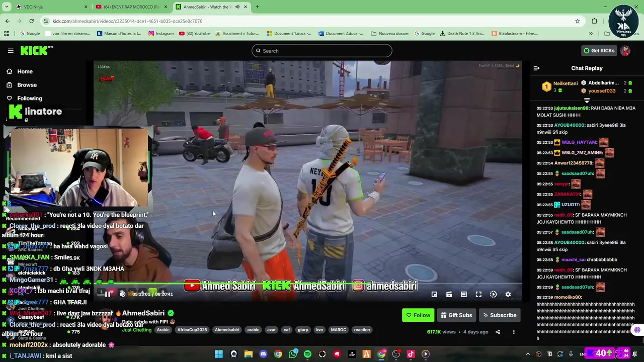Expand the chat leaderboard arrow
This screenshot has width=644, height=362.
(587, 100)
